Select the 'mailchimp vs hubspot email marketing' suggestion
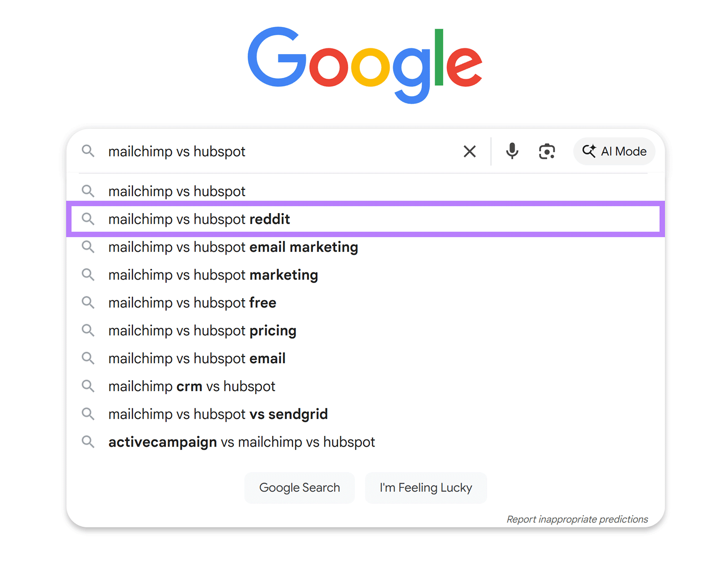This screenshot has width=728, height=564. coord(233,247)
